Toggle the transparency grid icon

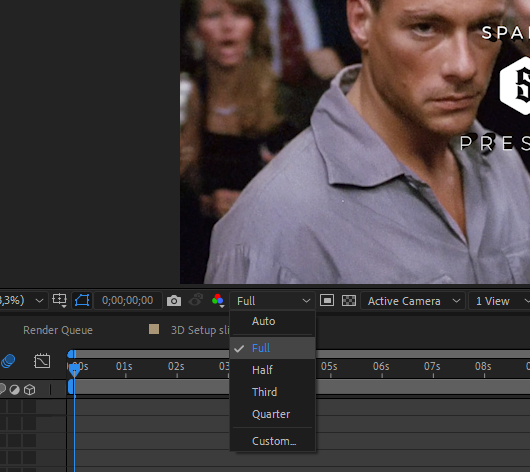pos(349,300)
